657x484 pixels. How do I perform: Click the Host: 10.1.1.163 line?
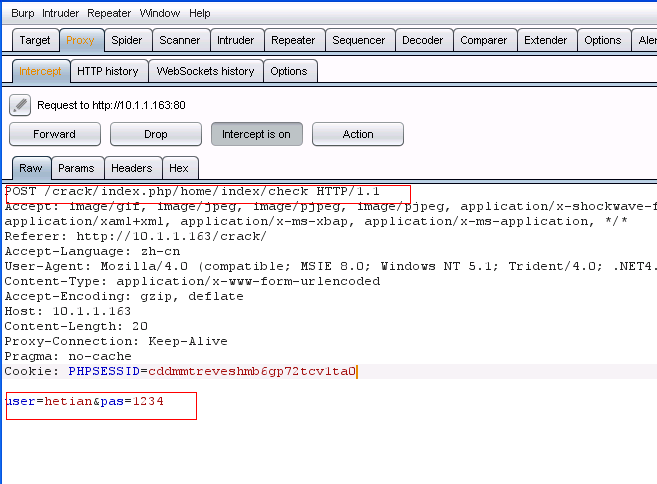[68, 311]
